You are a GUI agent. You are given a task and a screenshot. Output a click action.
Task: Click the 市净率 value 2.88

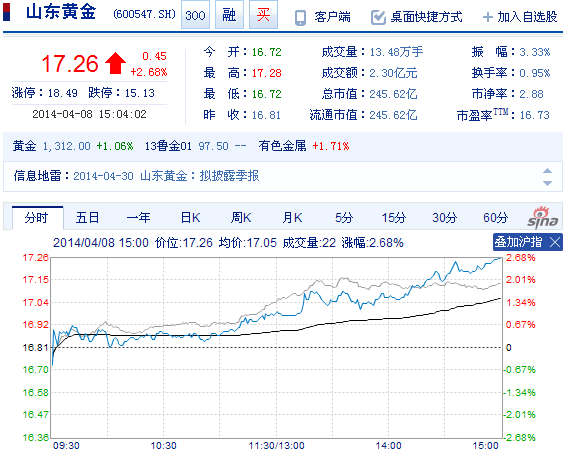[x=531, y=94]
